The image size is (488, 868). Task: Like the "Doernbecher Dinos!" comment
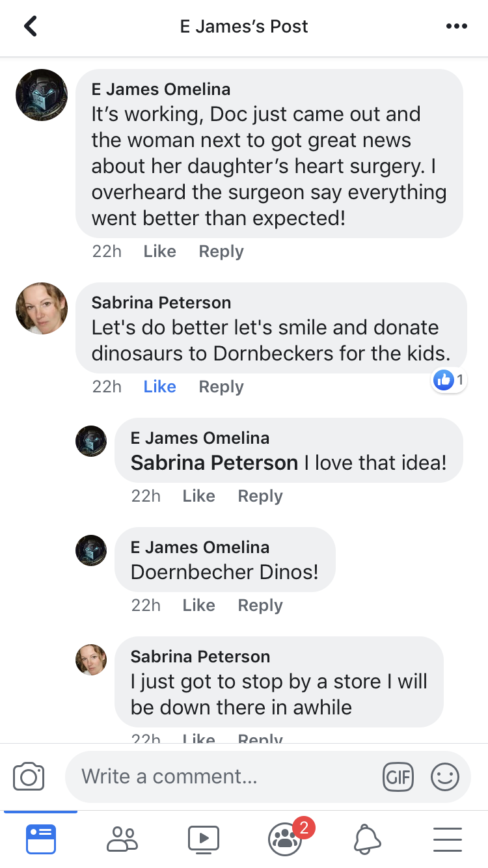(x=199, y=605)
